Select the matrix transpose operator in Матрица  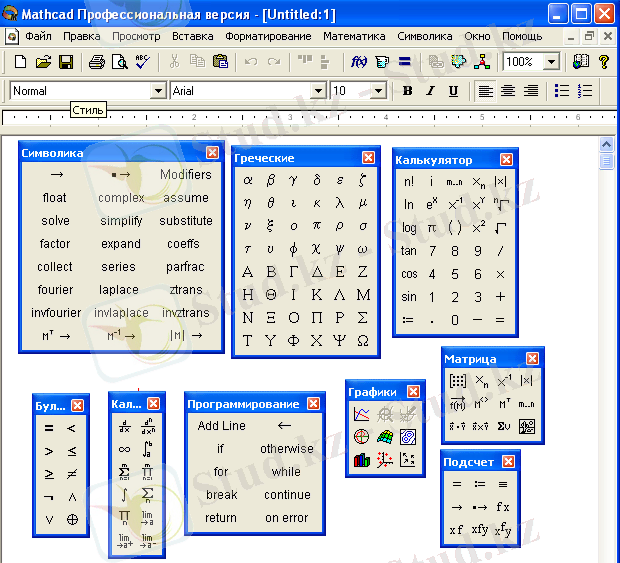tap(481, 404)
